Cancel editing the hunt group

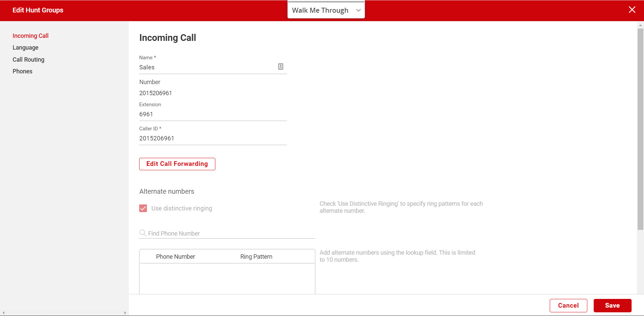(569, 306)
